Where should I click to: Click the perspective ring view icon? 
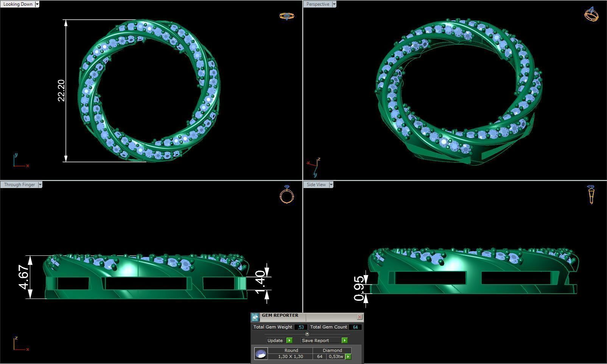click(591, 14)
